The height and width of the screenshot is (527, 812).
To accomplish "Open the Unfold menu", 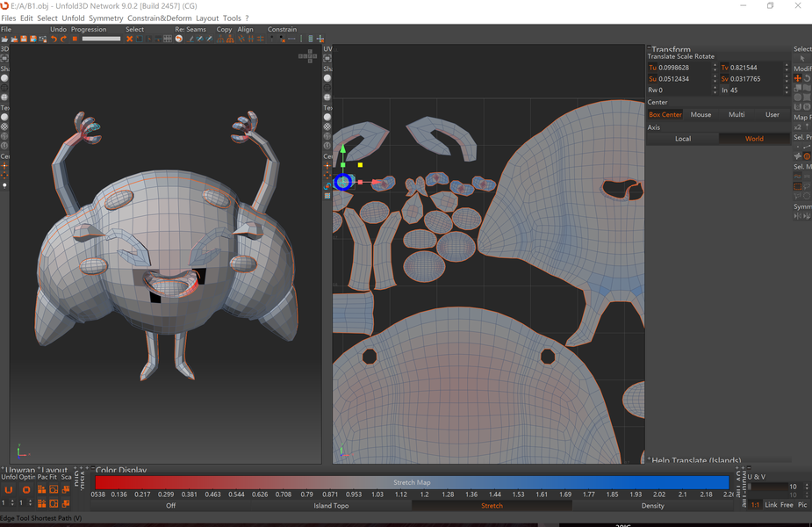I will coord(73,18).
